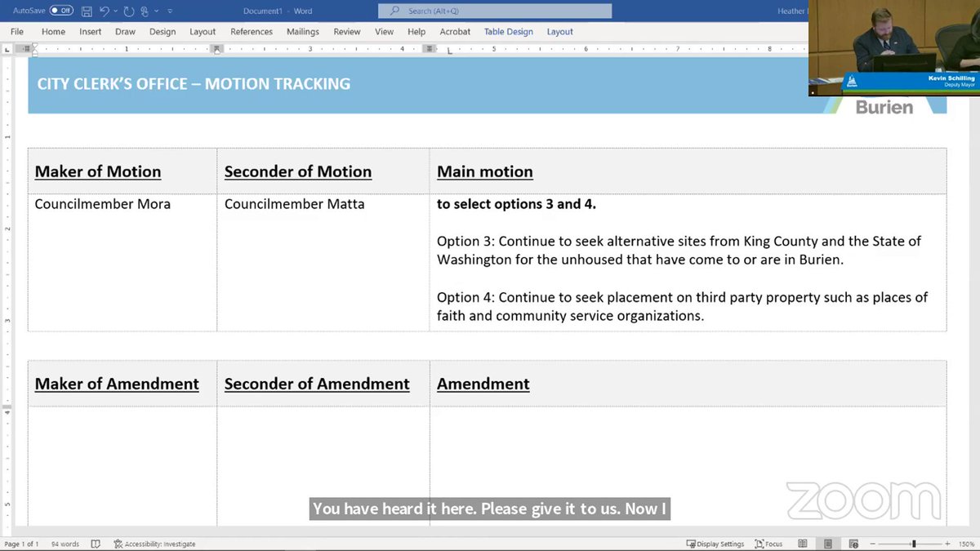Click the 94 words count

coord(65,544)
